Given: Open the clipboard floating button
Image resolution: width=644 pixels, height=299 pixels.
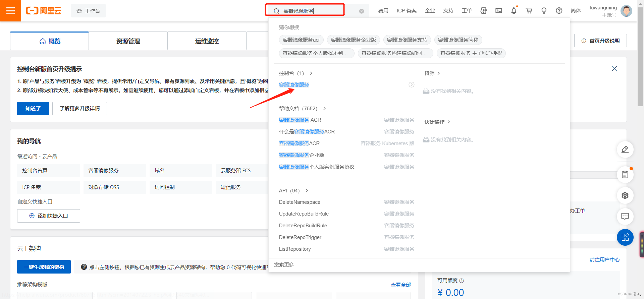Looking at the screenshot, I should tap(625, 174).
